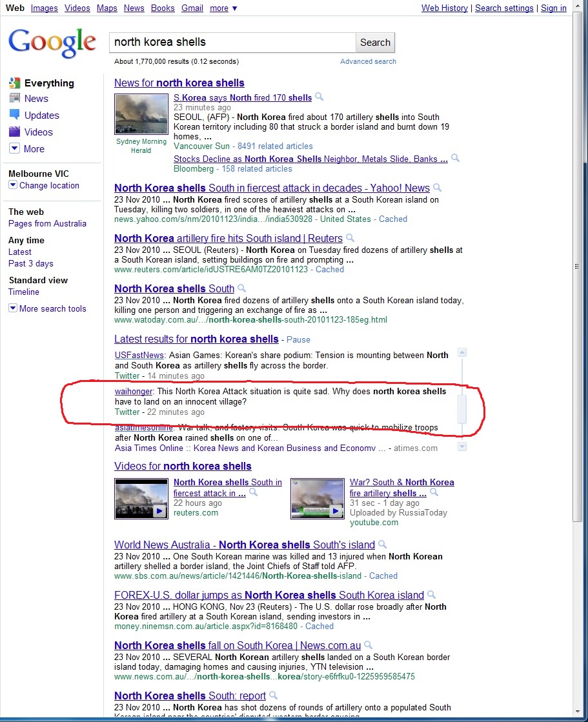
Task: Open Videos in top navigation
Action: point(77,8)
